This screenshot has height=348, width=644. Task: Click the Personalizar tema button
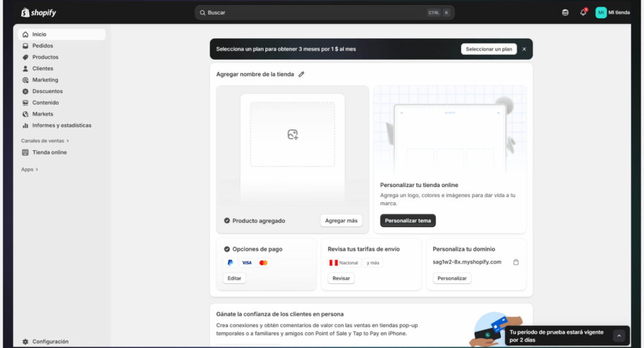pos(408,221)
